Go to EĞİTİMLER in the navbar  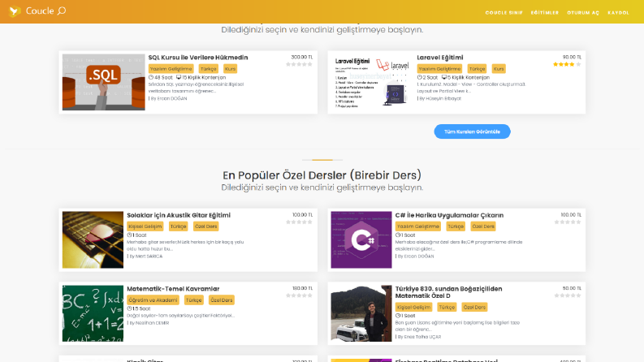pos(545,13)
